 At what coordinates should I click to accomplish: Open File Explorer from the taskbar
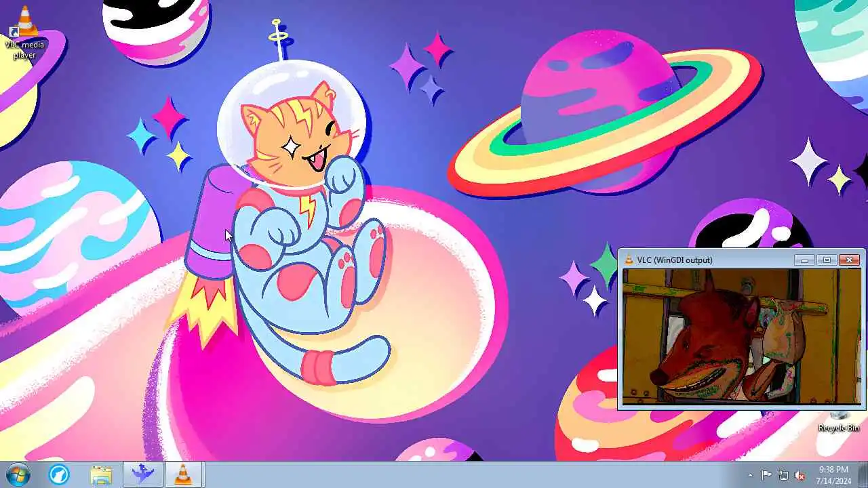[x=101, y=474]
